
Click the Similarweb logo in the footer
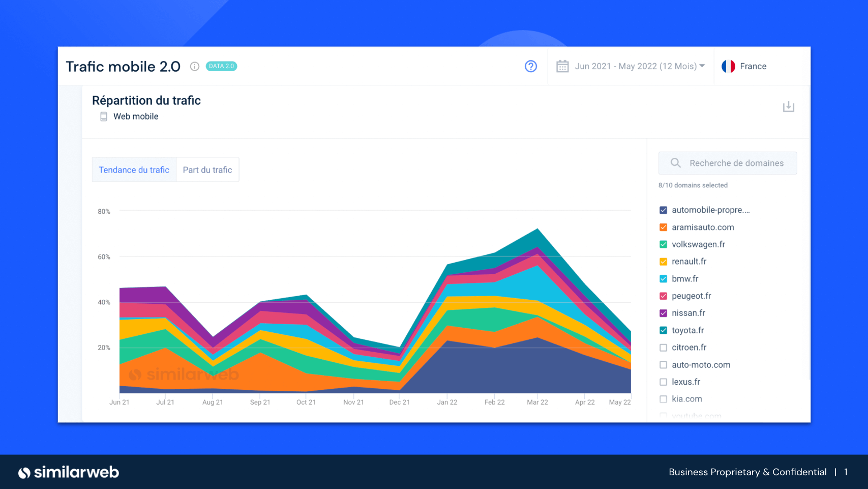pos(69,472)
